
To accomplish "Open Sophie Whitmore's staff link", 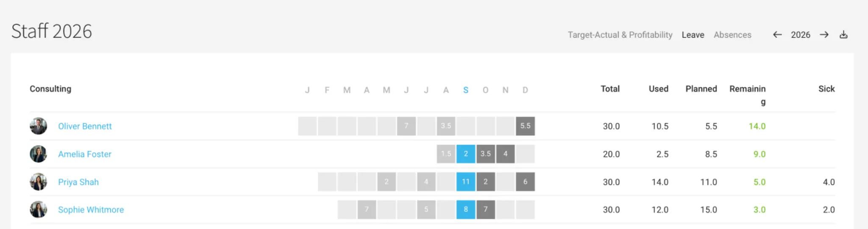I will click(x=91, y=210).
